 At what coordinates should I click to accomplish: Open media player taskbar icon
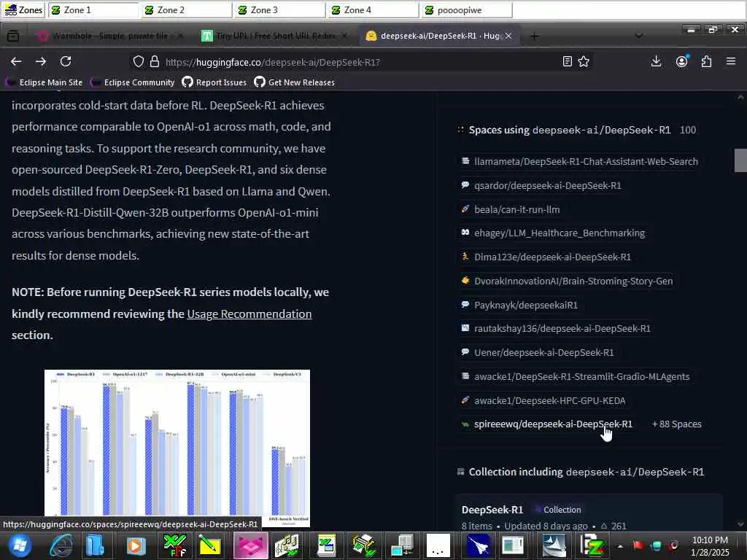point(136,545)
